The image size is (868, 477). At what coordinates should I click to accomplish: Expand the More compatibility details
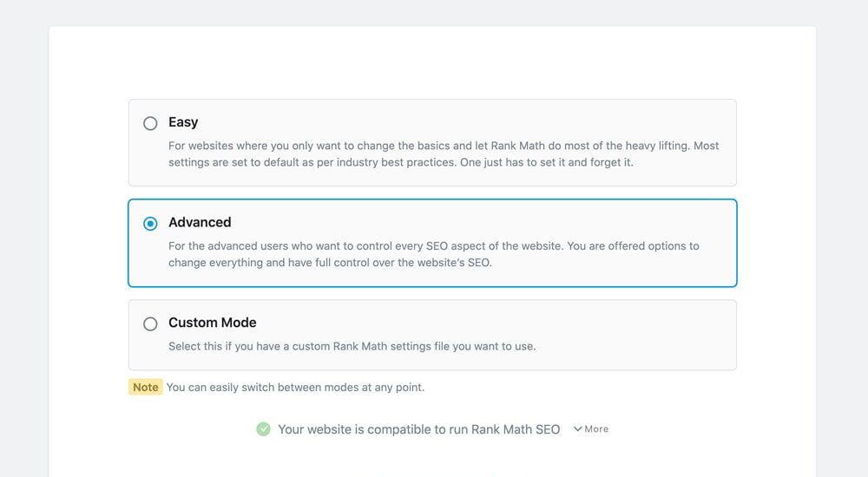coord(590,428)
